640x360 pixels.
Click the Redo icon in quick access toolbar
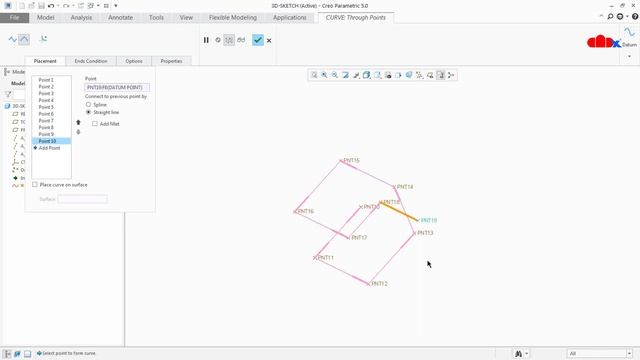(x=66, y=6)
